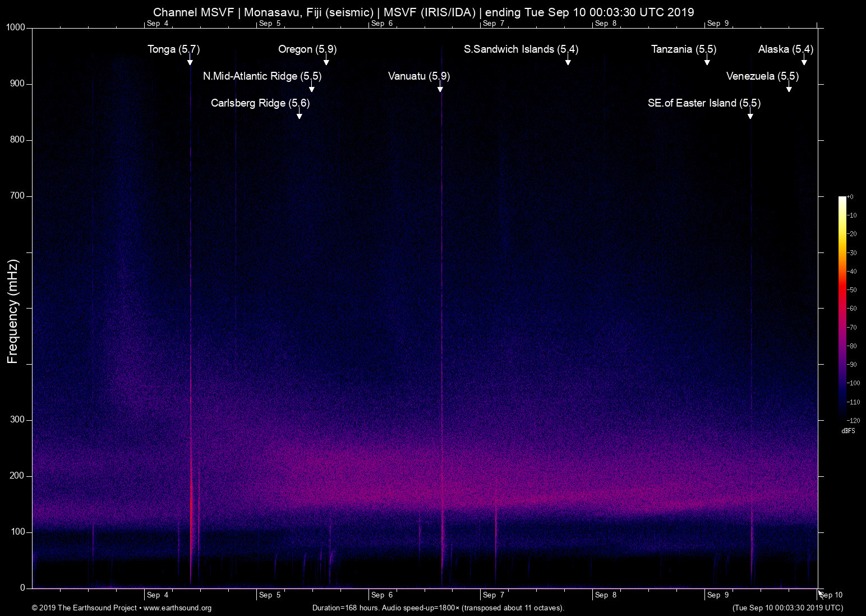This screenshot has width=866, height=616.
Task: Select the arrow under S.Sandwich Islands (5.4)
Action: (568, 61)
